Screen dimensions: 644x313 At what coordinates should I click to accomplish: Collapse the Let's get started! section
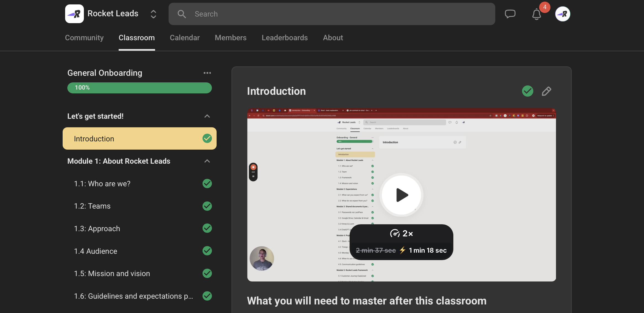point(207,116)
